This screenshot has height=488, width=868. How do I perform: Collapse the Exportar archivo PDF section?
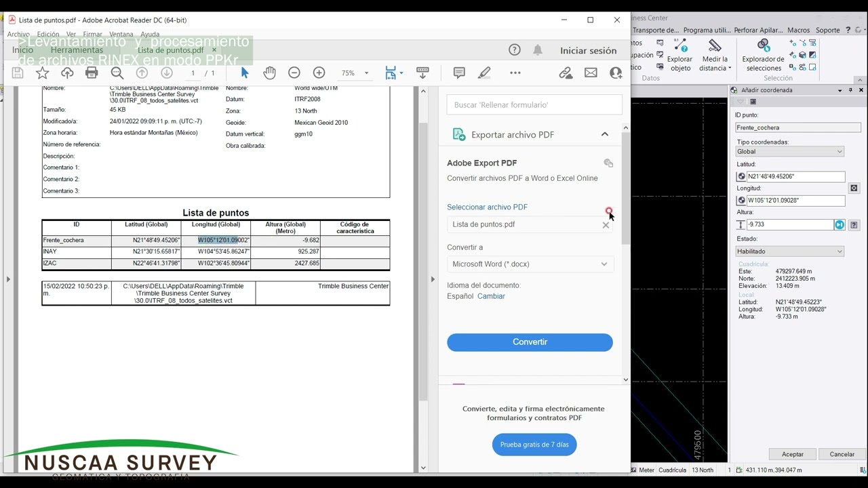[x=604, y=134]
